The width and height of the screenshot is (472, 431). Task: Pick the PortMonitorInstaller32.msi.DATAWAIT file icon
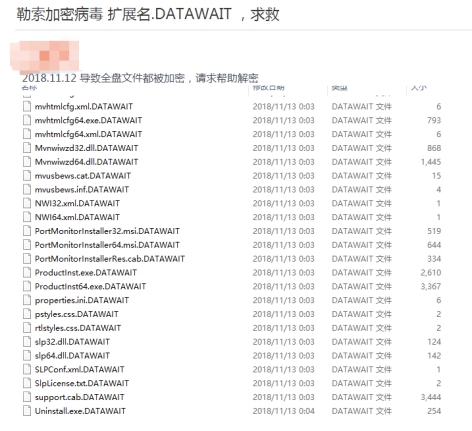[x=27, y=231]
